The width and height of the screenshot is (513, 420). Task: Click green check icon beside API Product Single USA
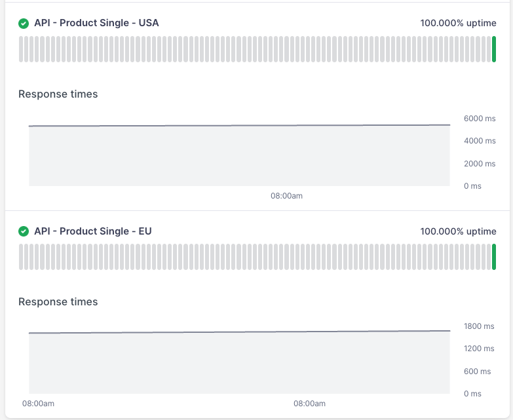[x=24, y=24]
